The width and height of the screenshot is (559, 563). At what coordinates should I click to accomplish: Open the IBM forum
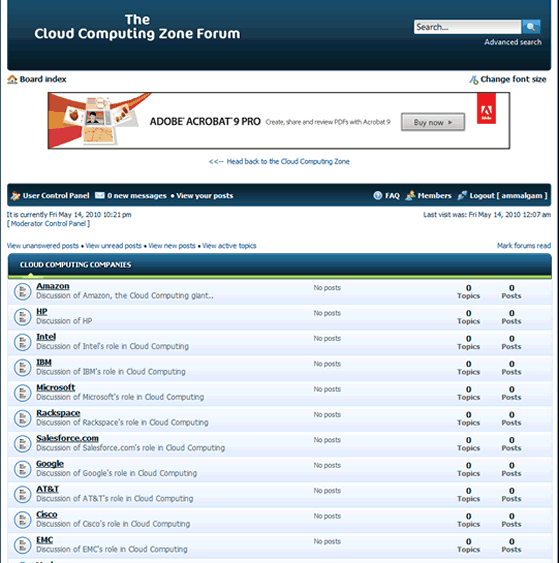tap(44, 362)
